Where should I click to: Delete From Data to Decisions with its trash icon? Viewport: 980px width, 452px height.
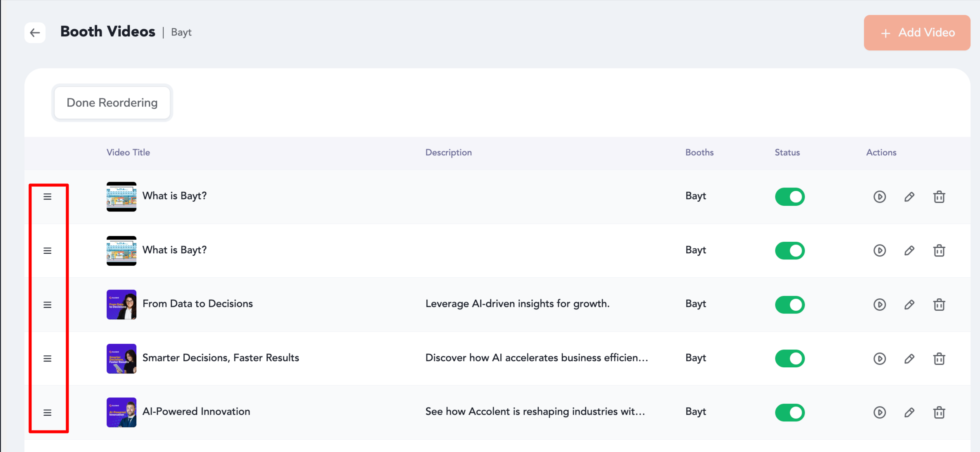click(x=939, y=305)
